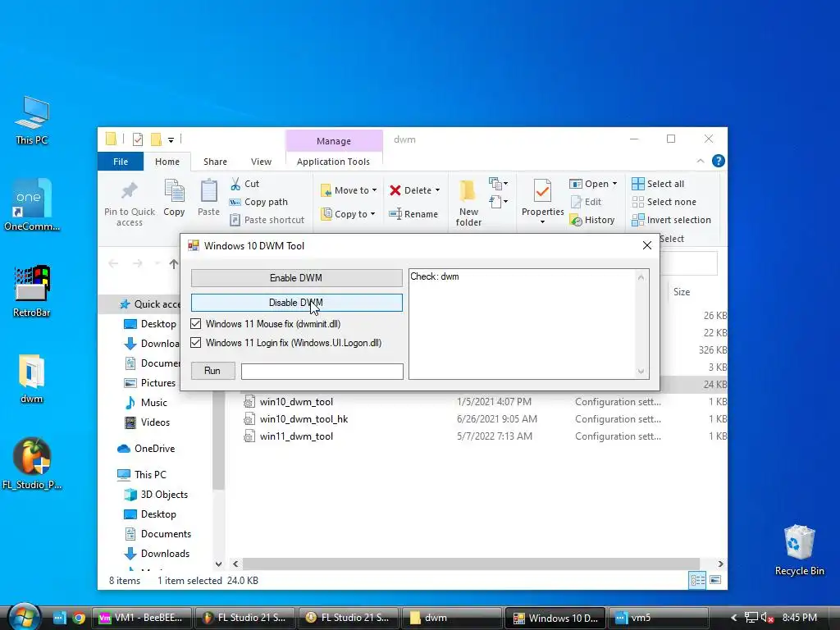Image resolution: width=840 pixels, height=630 pixels.
Task: Open Chrome from taskbar
Action: [x=79, y=618]
